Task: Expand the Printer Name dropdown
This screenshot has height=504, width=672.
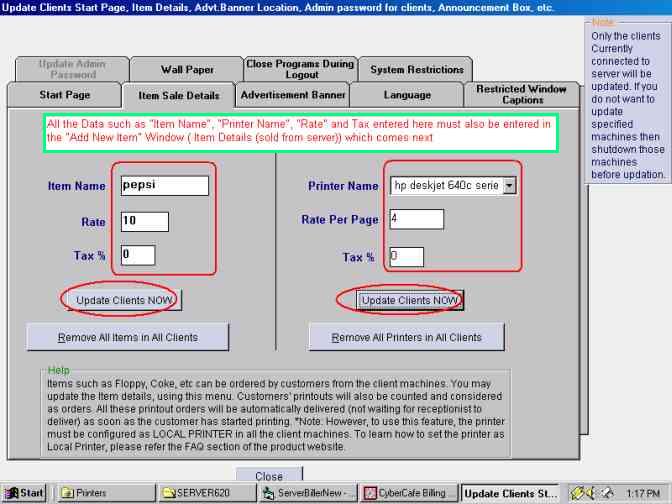Action: pos(509,185)
